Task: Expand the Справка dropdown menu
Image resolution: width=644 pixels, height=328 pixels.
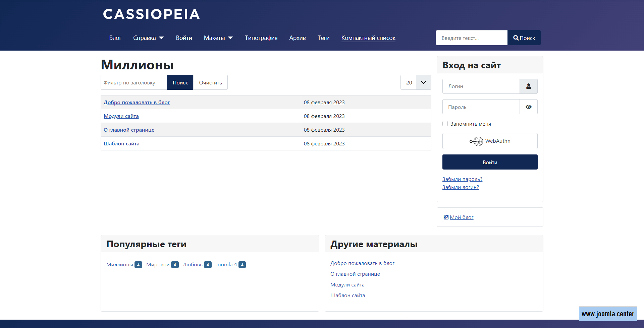Action: [x=148, y=38]
